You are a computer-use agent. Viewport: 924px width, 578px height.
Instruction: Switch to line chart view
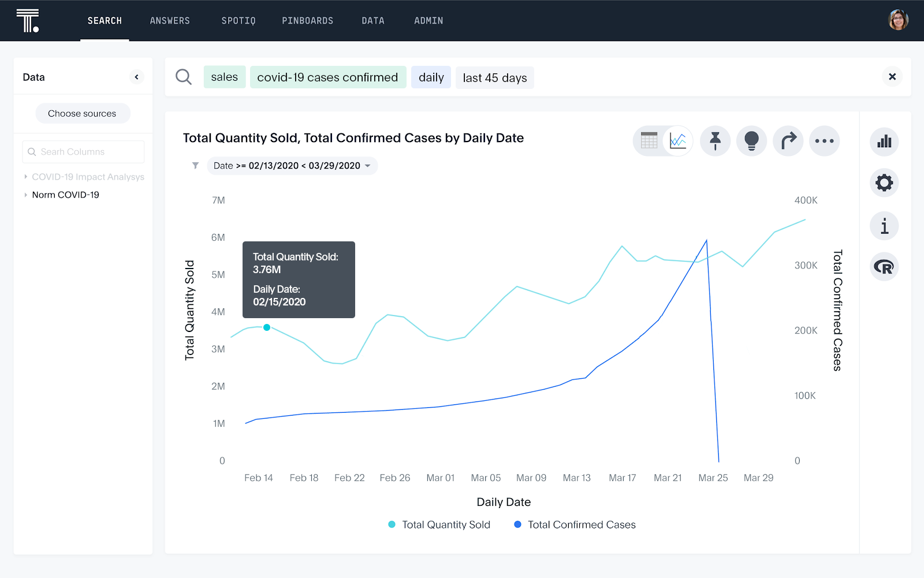[677, 141]
